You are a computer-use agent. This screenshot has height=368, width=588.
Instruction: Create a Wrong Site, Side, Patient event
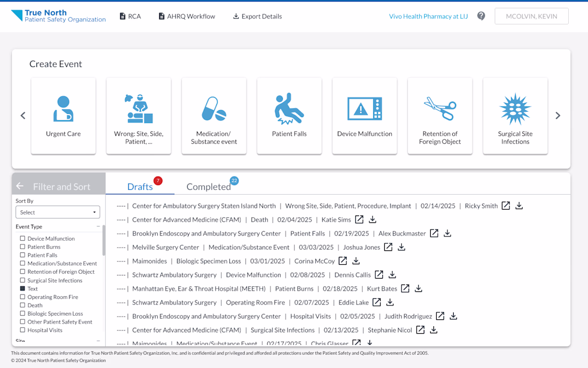tap(139, 116)
